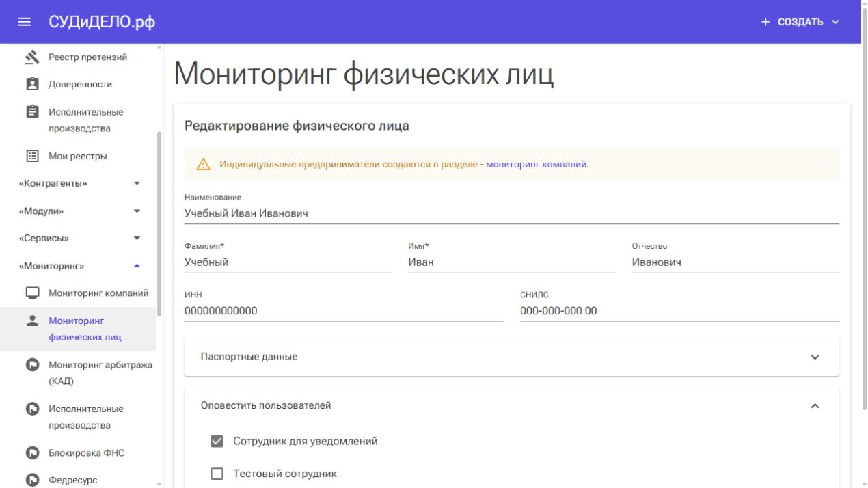
Task: Click the Наименование input field
Action: 512,213
